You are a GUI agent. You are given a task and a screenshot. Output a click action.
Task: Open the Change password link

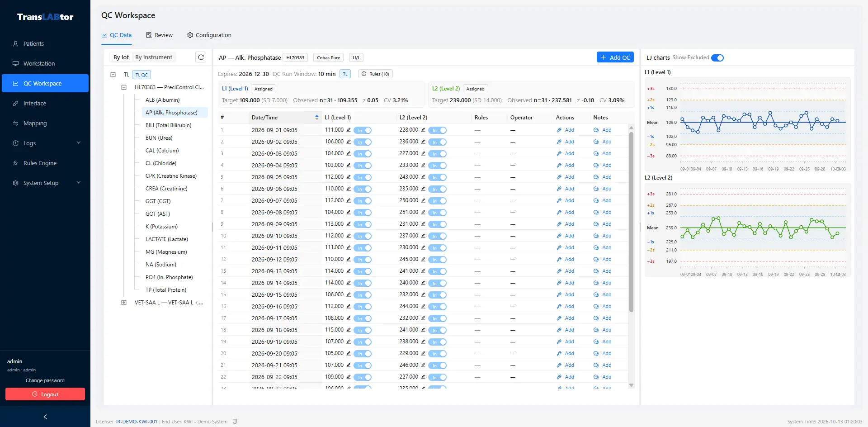[45, 381]
